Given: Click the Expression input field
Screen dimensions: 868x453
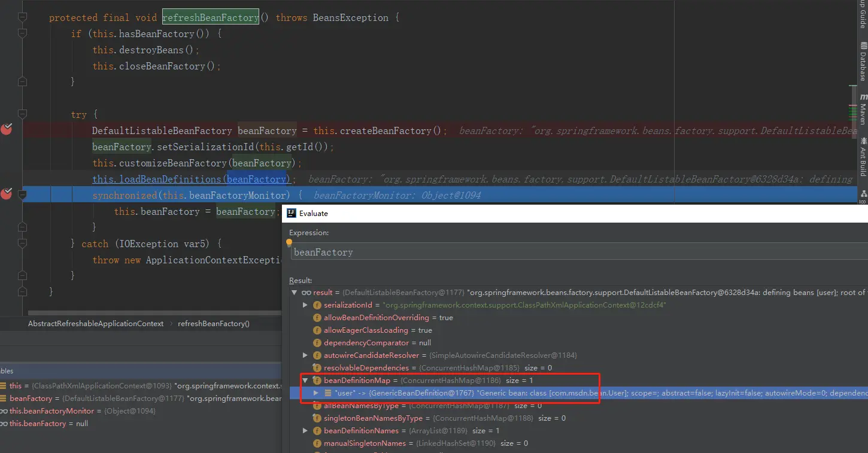Looking at the screenshot, I should (x=578, y=252).
